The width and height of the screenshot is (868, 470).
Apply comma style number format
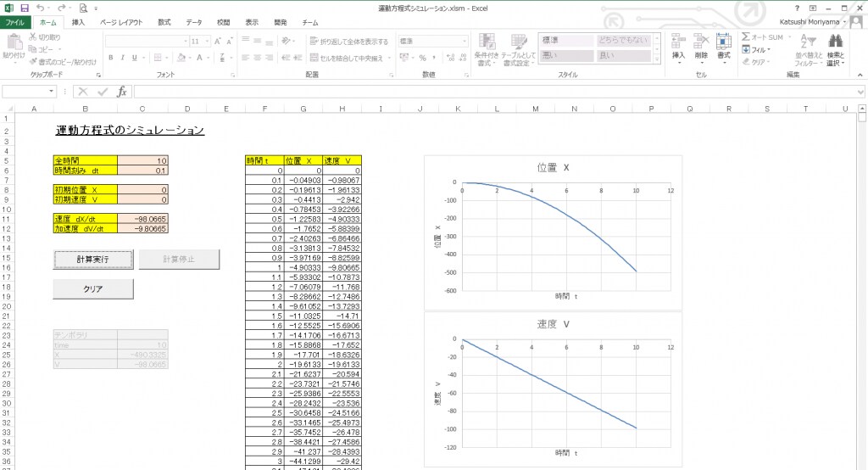(x=433, y=58)
